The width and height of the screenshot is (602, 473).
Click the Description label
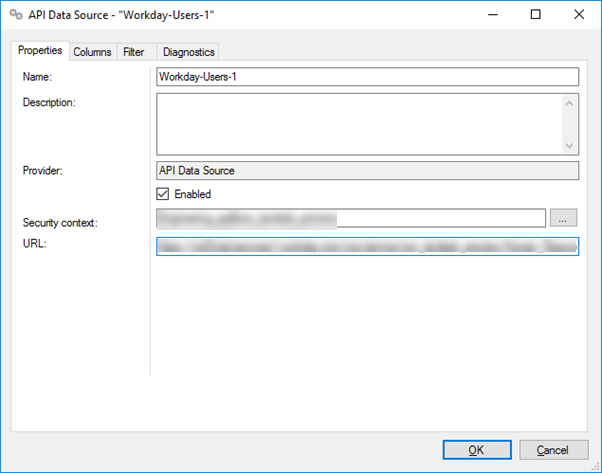49,103
